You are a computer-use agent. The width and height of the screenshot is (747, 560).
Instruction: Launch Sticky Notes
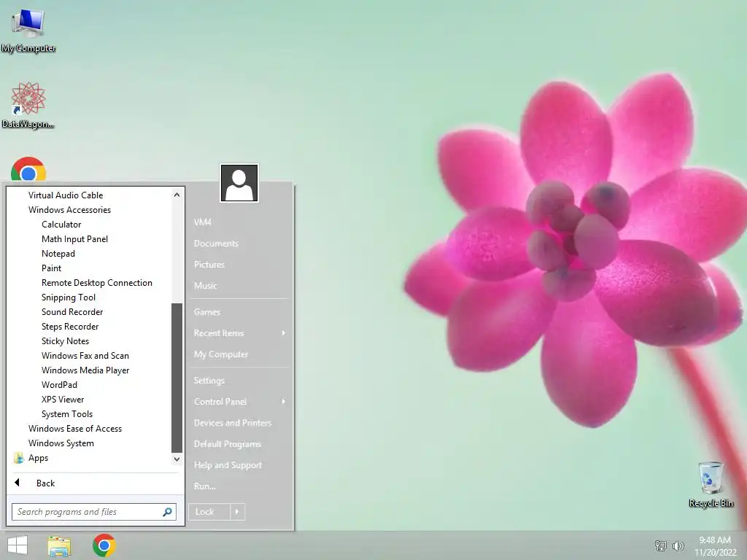point(65,341)
